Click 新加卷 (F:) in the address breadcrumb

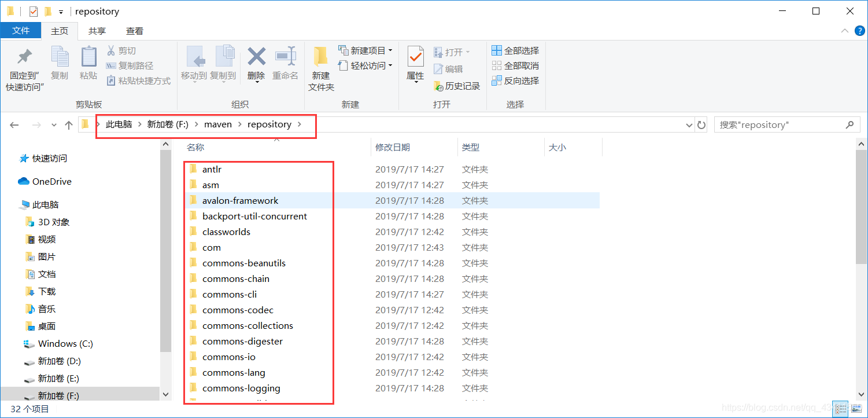[168, 124]
